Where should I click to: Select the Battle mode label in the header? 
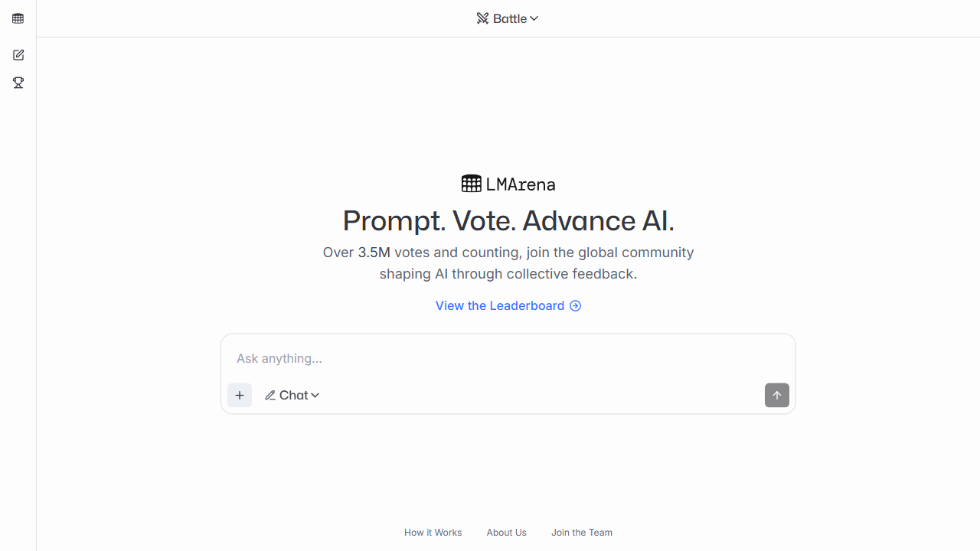(510, 18)
